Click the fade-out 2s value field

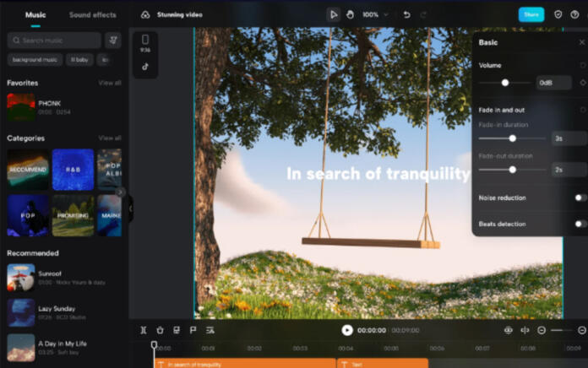tap(569, 170)
